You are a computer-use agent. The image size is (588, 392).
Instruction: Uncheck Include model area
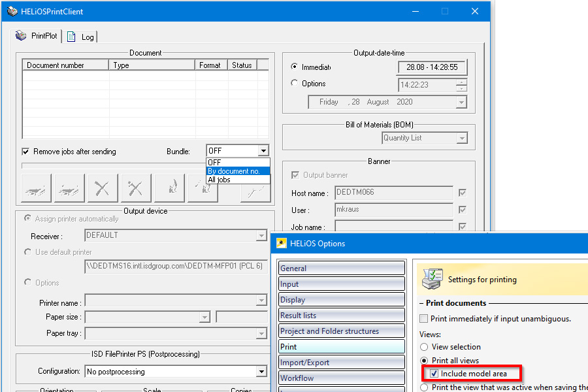point(434,374)
